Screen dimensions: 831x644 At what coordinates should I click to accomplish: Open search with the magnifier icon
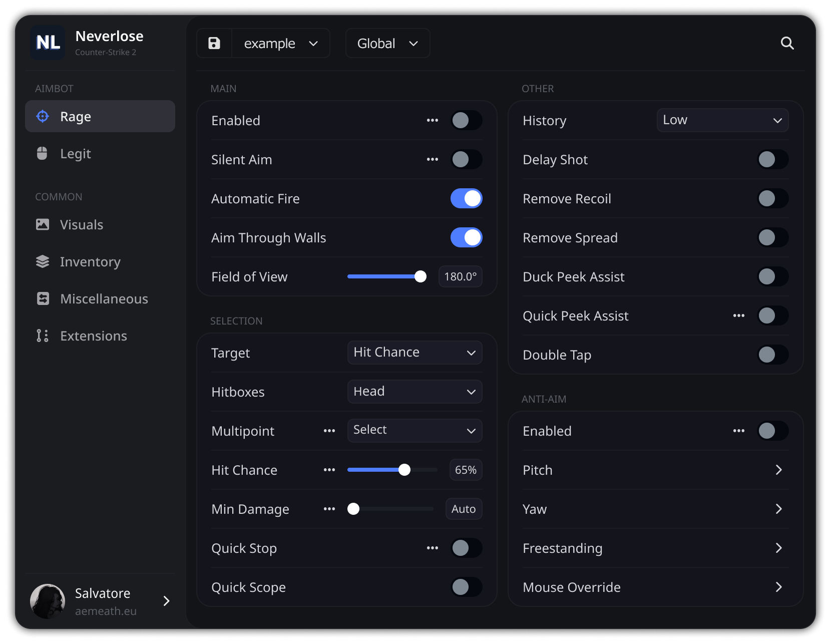(x=787, y=43)
